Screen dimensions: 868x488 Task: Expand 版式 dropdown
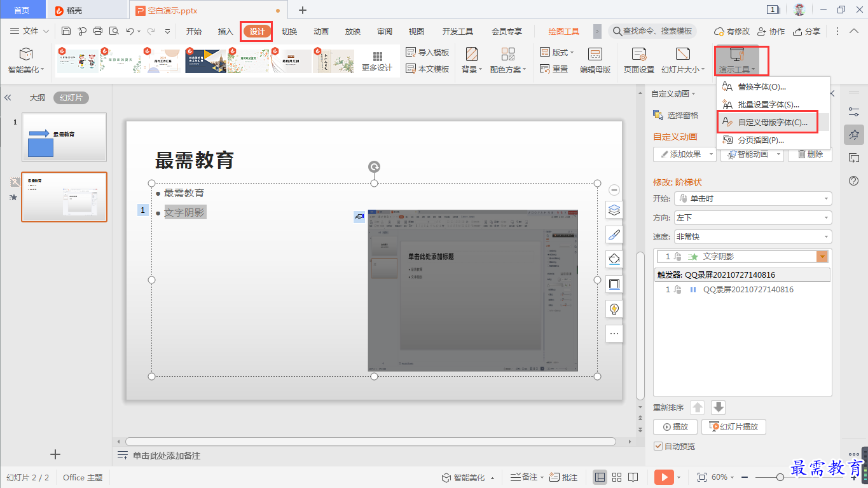coord(556,53)
